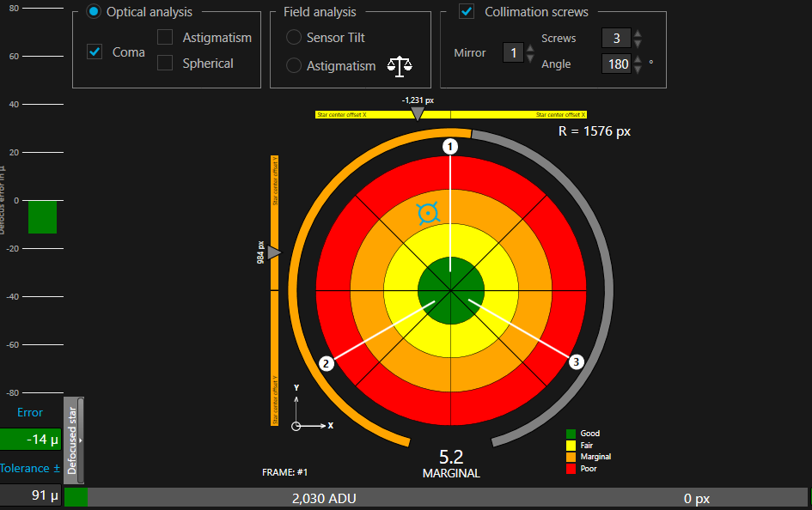Select collimation screw marker 2
Image resolution: width=812 pixels, height=510 pixels.
click(x=326, y=363)
